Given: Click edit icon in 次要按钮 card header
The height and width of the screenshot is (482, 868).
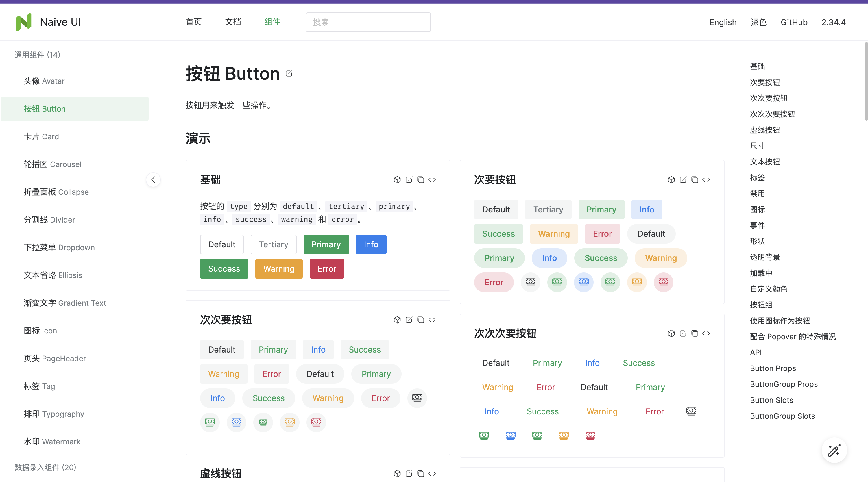Looking at the screenshot, I should point(683,180).
